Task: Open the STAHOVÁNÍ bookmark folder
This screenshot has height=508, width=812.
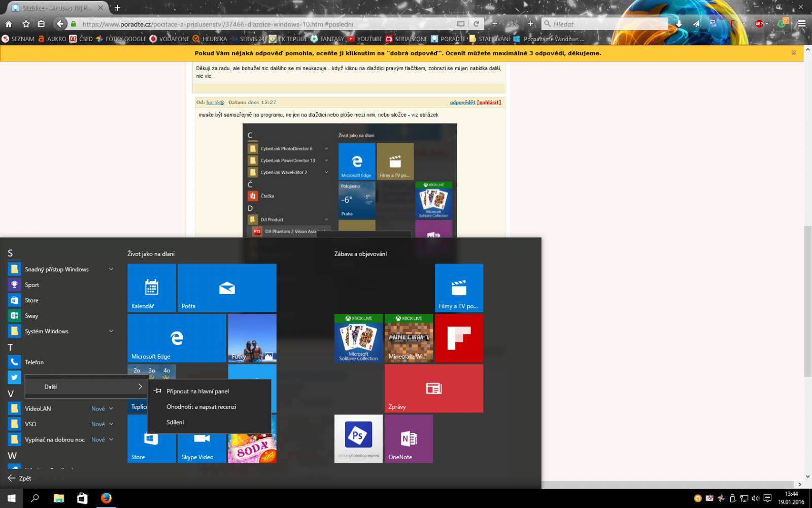Action: click(x=490, y=39)
